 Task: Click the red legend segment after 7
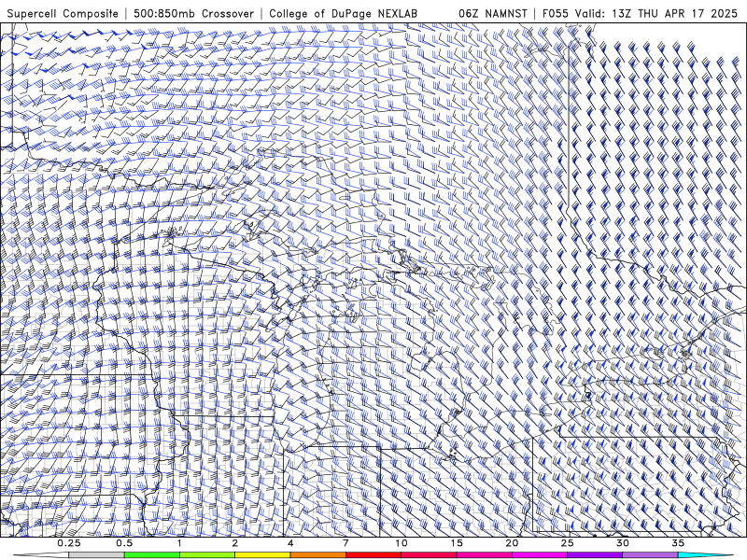point(373,555)
